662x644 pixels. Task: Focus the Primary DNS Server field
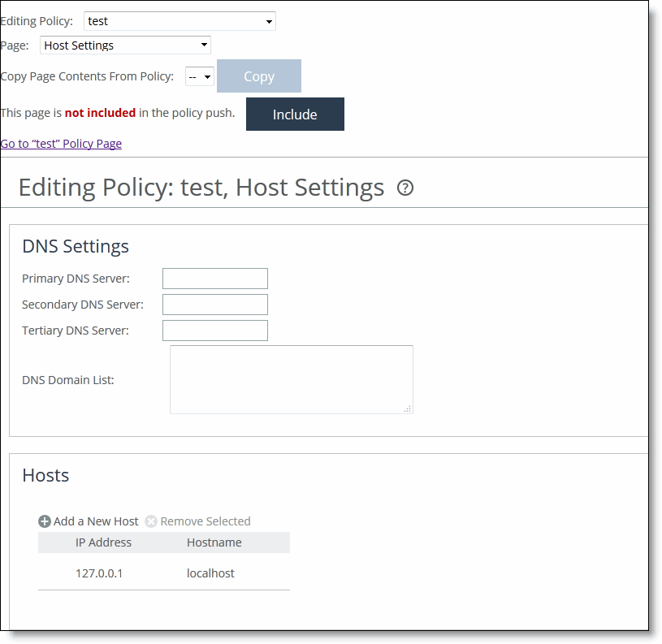[215, 279]
